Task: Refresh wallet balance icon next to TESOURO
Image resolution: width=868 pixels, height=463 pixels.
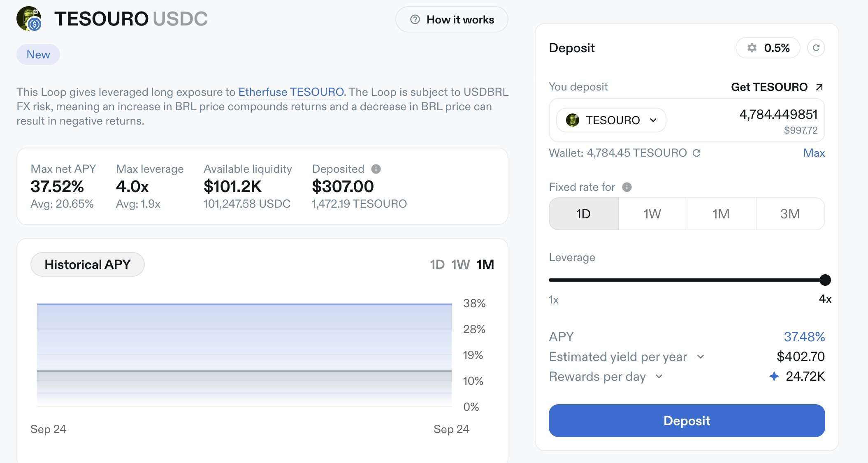Action: tap(696, 153)
